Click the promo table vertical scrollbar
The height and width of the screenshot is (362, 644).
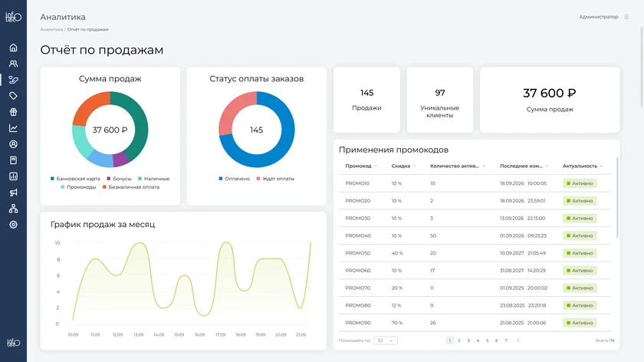617,197
